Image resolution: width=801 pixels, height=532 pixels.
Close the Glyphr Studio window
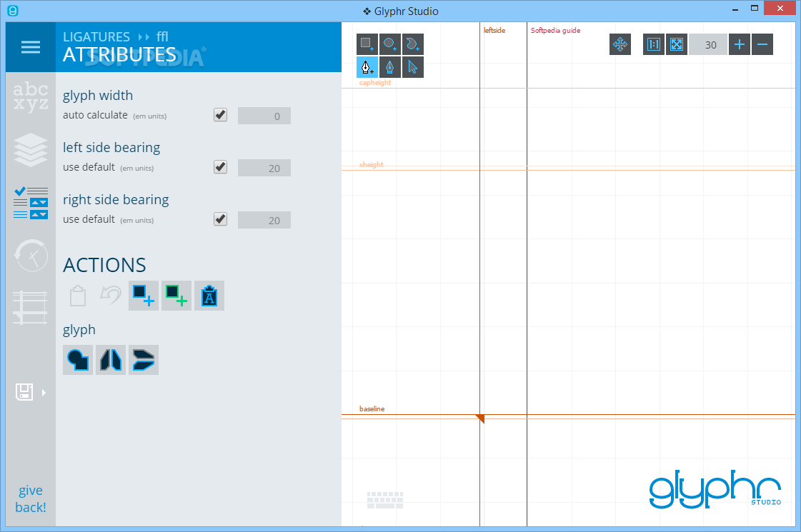coord(780,8)
